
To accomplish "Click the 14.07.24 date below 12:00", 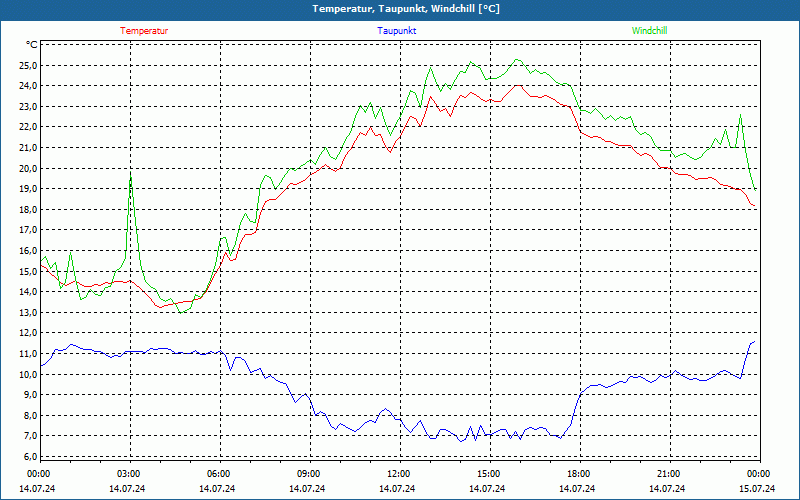I will click(x=397, y=488).
